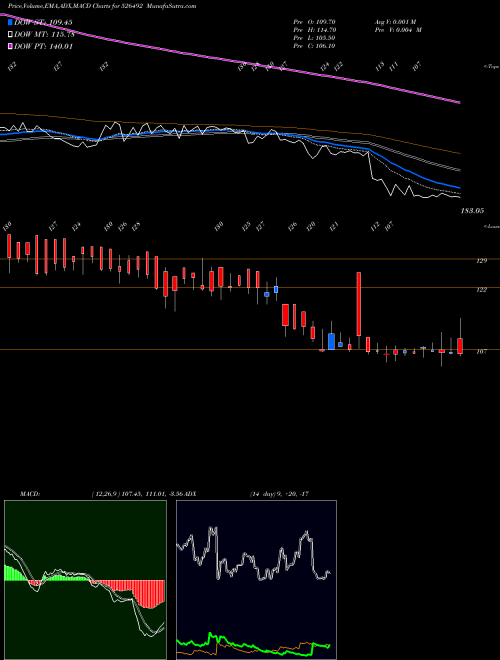The height and width of the screenshot is (660, 500).
Task: Click the 107 price level label on right axis
Action: point(482,351)
